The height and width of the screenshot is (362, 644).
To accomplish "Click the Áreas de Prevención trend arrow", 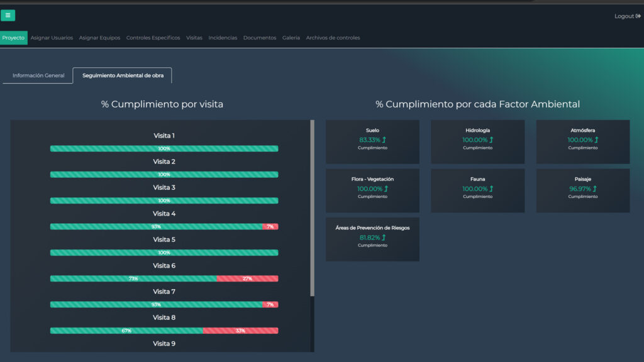I will click(384, 238).
